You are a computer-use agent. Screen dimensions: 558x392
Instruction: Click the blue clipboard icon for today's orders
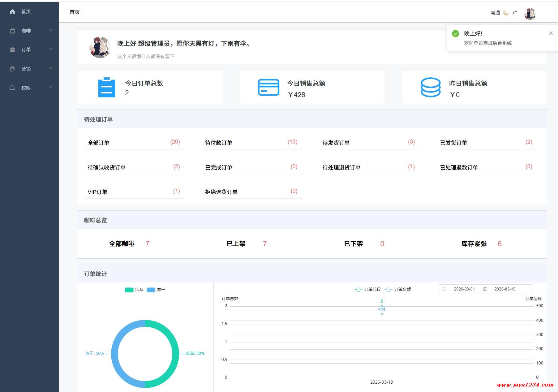point(106,87)
